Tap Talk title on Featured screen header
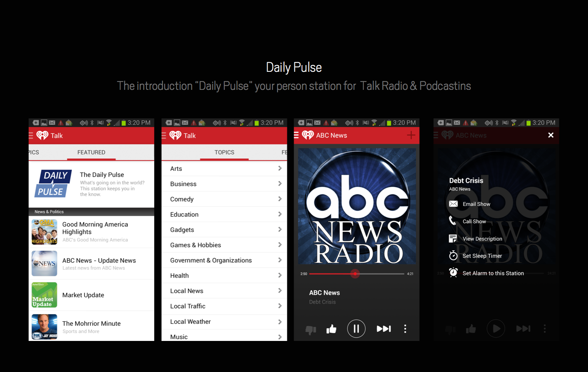Viewport: 588px width, 372px height. pos(57,136)
